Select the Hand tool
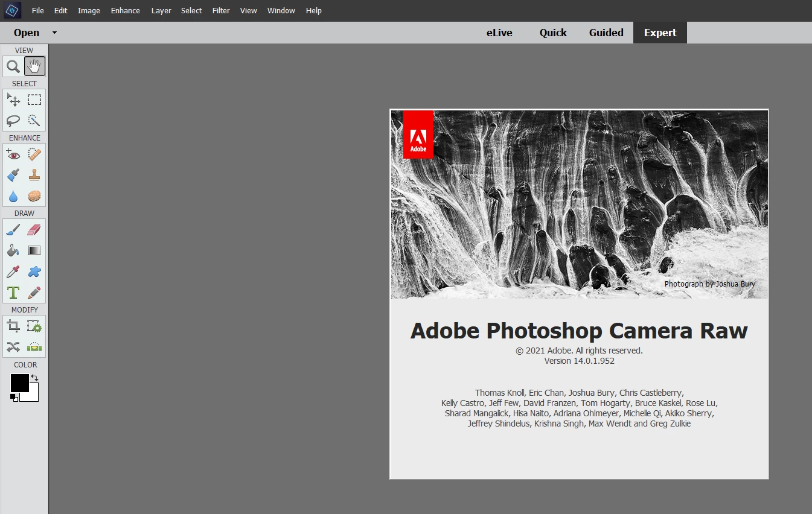Viewport: 812px width, 514px height. (34, 66)
